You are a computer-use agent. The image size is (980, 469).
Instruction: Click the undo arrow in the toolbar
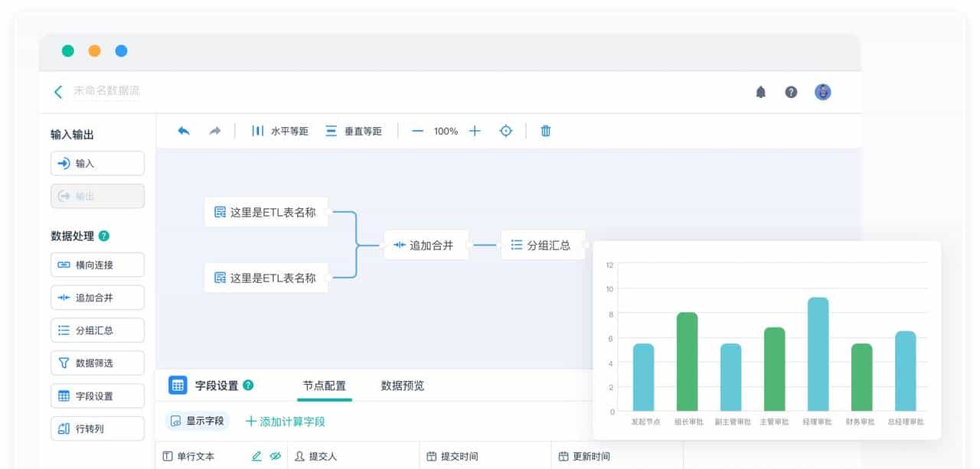(x=184, y=131)
